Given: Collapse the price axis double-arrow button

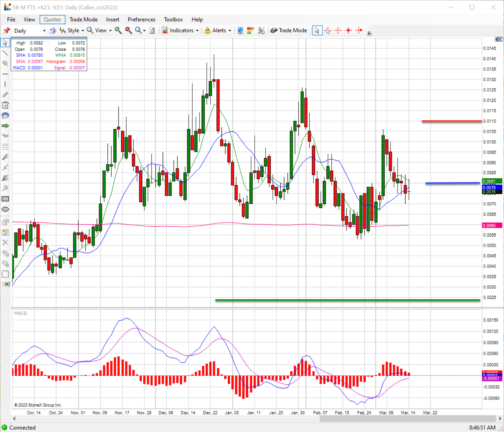Looking at the screenshot, I should (x=499, y=39).
